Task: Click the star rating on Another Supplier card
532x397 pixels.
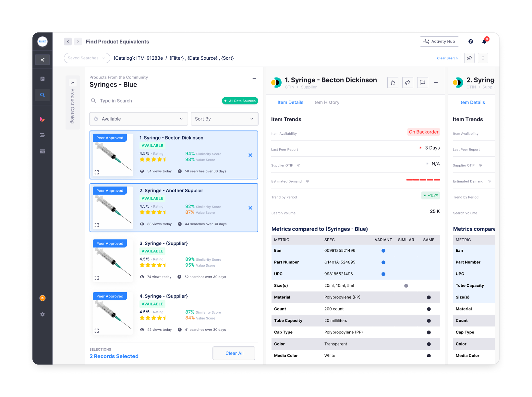Action: point(153,212)
